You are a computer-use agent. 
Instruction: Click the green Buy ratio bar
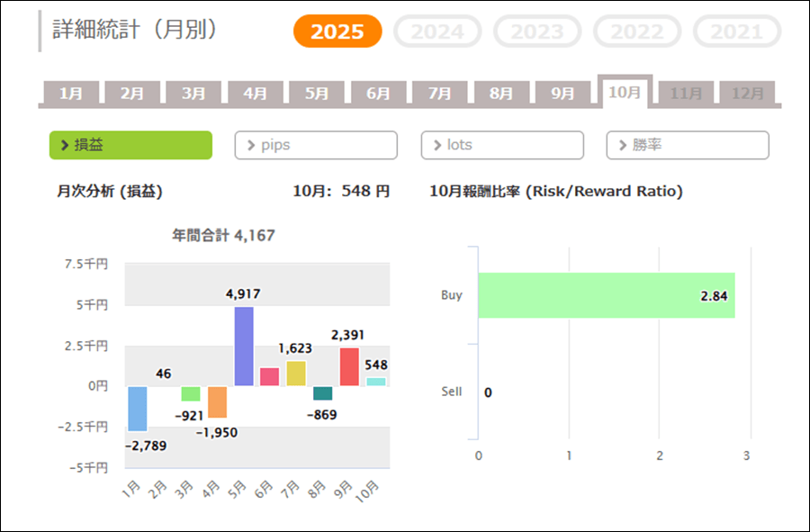(606, 295)
